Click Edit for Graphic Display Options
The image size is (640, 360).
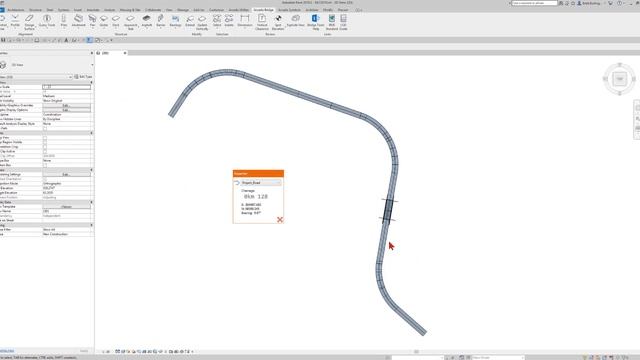[x=67, y=110]
